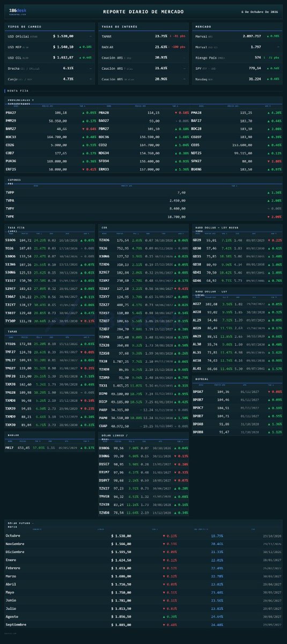The width and height of the screenshot is (287, 644).
Task: Click the T15E7 ticker
Action: click(11, 281)
